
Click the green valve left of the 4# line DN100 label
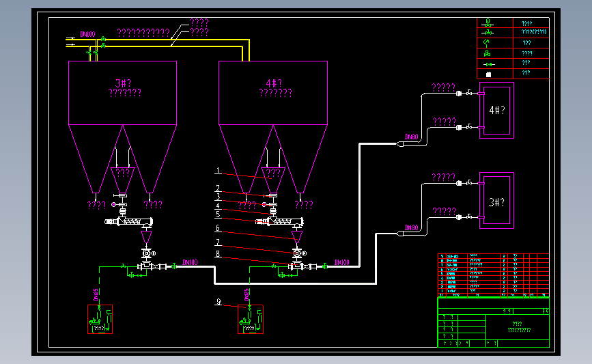(x=325, y=266)
